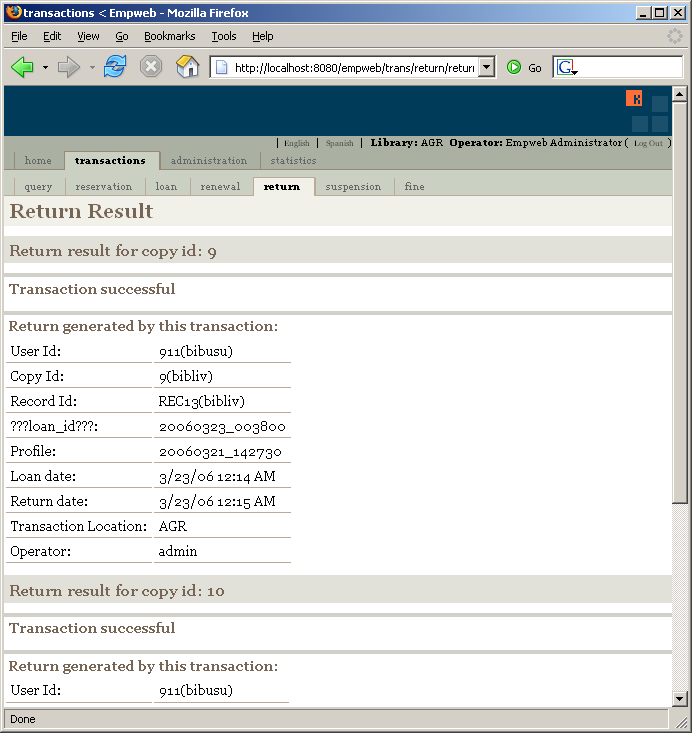This screenshot has height=733, width=692.
Task: Go to the reservation sub-tab
Action: point(104,187)
